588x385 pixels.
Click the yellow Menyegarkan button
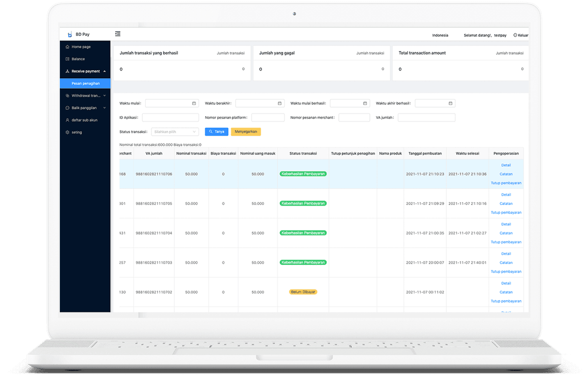pyautogui.click(x=246, y=132)
